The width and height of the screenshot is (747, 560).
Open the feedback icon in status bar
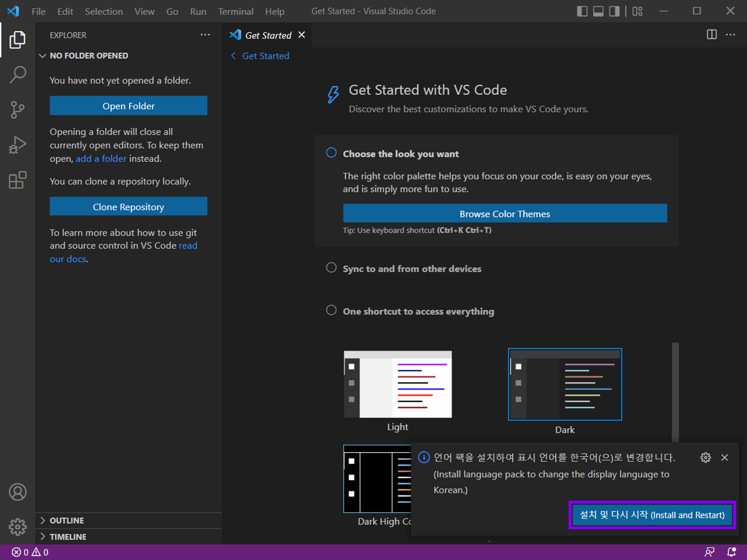click(709, 552)
